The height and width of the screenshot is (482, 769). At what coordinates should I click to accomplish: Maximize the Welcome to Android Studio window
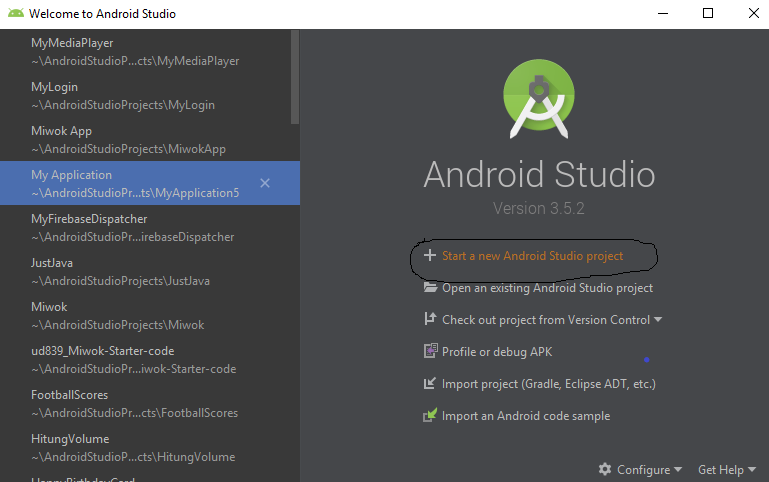pos(708,13)
